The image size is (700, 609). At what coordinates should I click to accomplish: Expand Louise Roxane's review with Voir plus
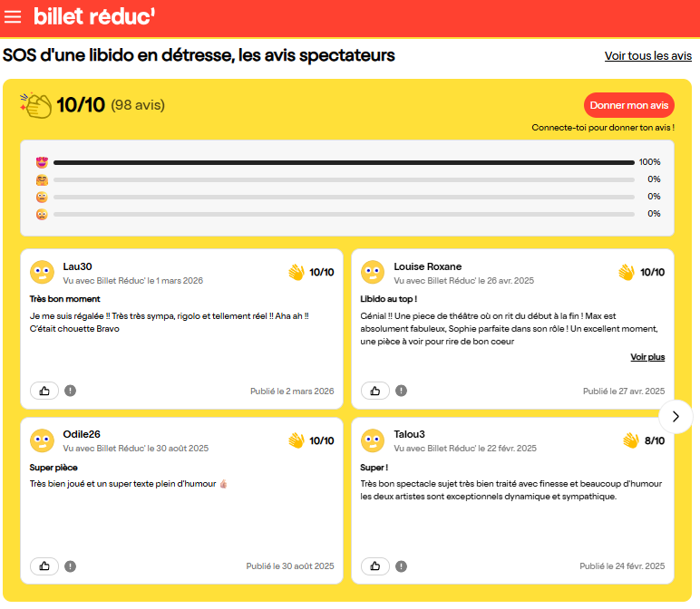(647, 357)
